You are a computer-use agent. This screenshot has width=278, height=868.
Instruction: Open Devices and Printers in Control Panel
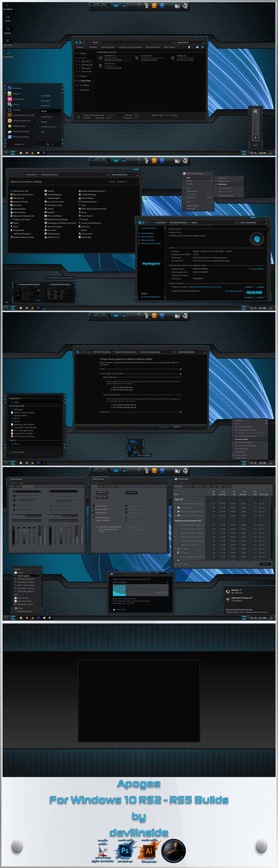[20, 202]
